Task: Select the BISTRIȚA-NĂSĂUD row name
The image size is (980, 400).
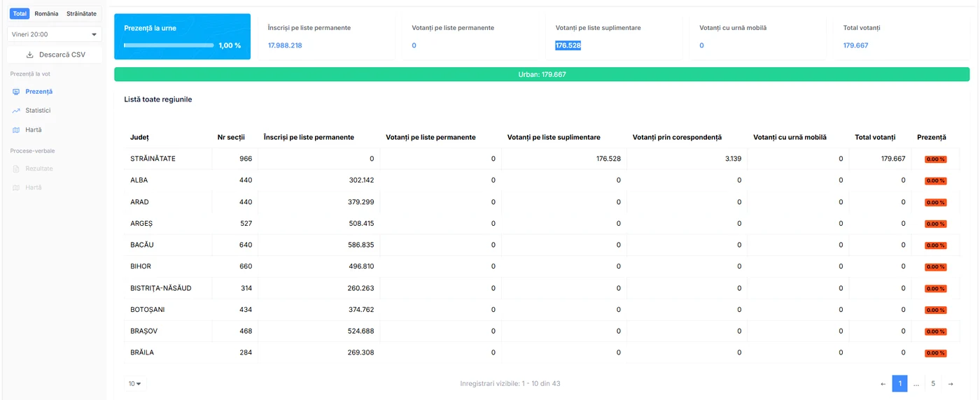Action: tap(161, 288)
